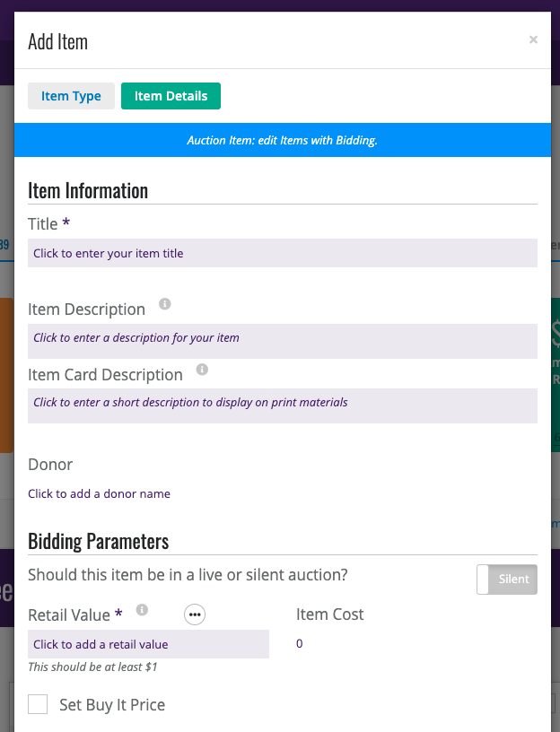Open the Retail Value more options ellipsis
The width and height of the screenshot is (560, 732).
195,614
